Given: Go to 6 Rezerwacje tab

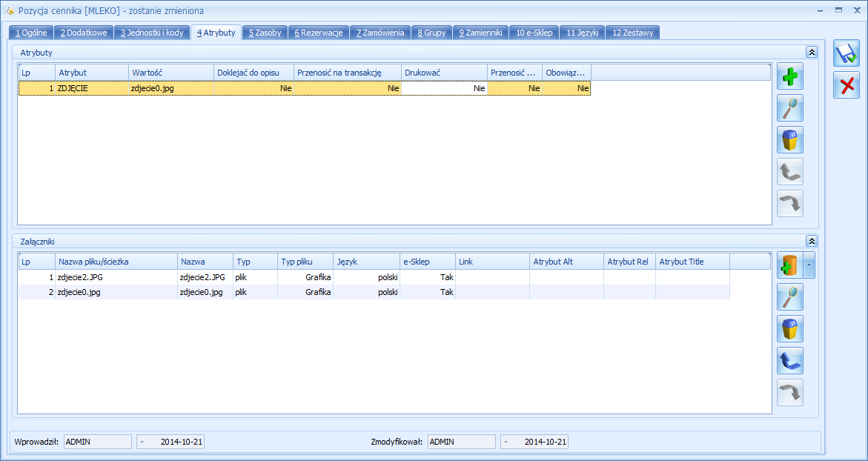Looking at the screenshot, I should [x=318, y=33].
